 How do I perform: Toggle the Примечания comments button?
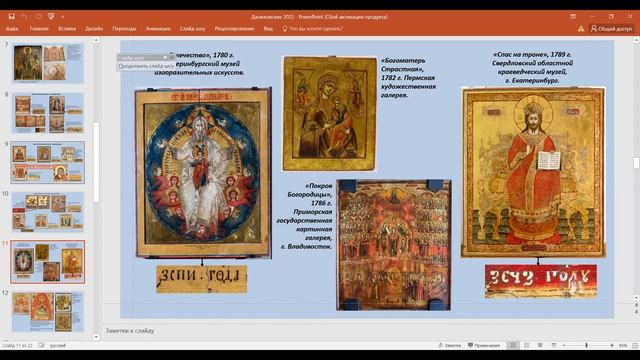[x=484, y=345]
